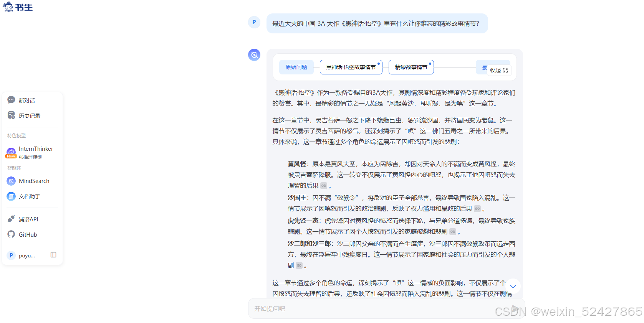Screen dimensions: 644x323
Task: Click the 特色模型 section label
Action: pyautogui.click(x=17, y=136)
